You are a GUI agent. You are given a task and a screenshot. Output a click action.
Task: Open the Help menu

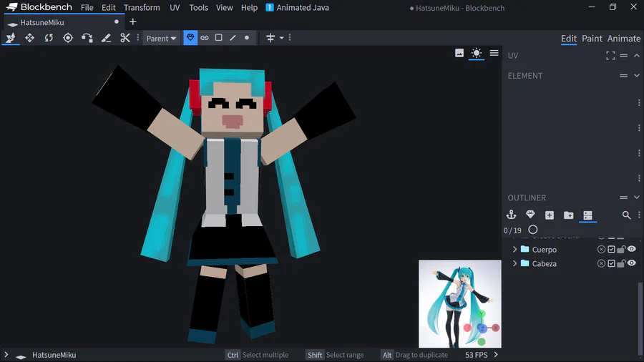[249, 7]
